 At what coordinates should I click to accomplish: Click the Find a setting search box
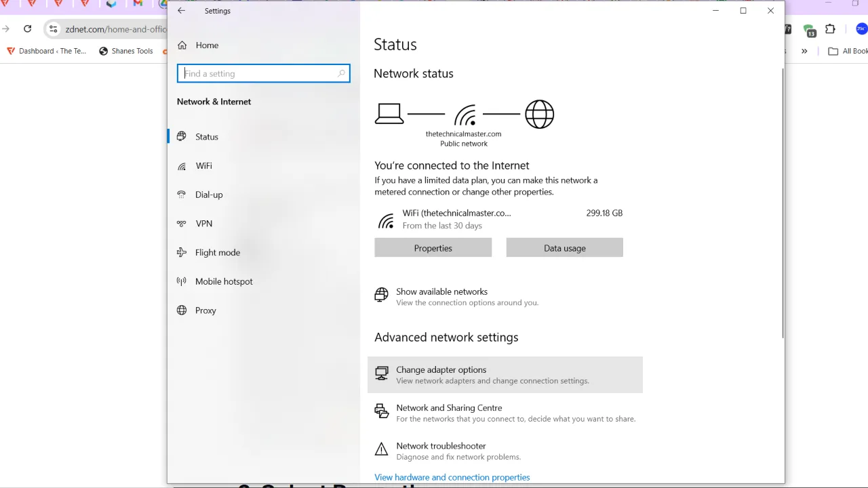(263, 73)
